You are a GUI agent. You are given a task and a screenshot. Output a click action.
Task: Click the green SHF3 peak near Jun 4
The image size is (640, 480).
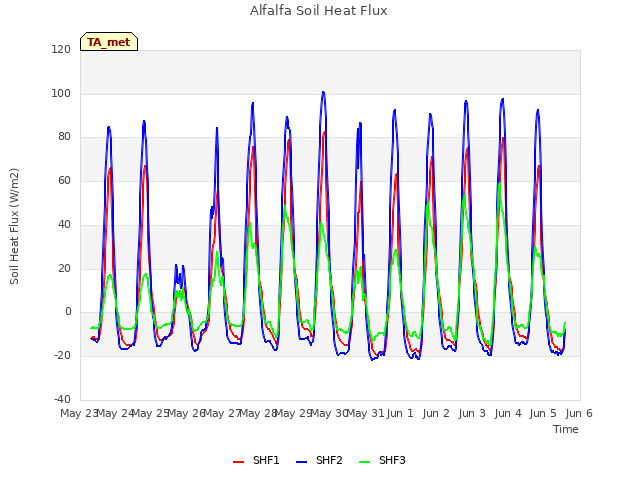pos(500,184)
